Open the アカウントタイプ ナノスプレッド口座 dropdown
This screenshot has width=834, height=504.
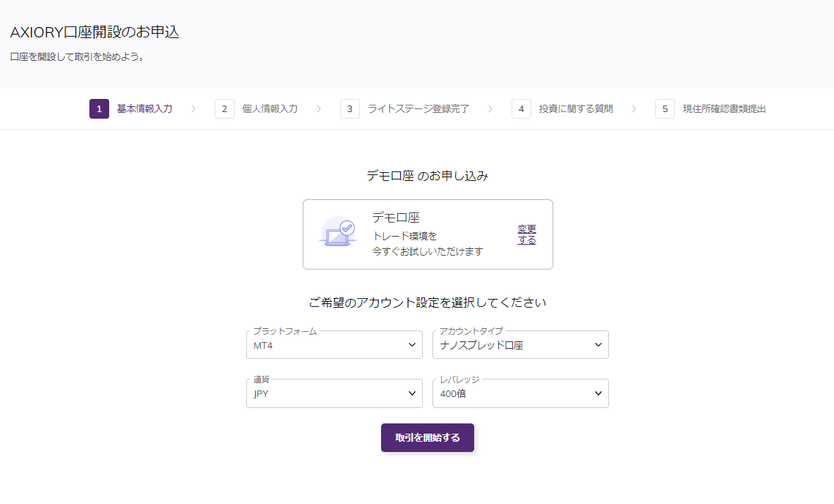tap(520, 344)
